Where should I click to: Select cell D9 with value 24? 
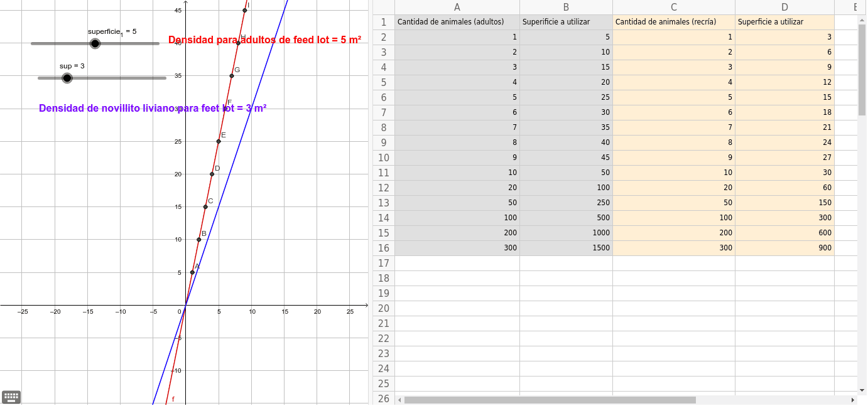[784, 142]
